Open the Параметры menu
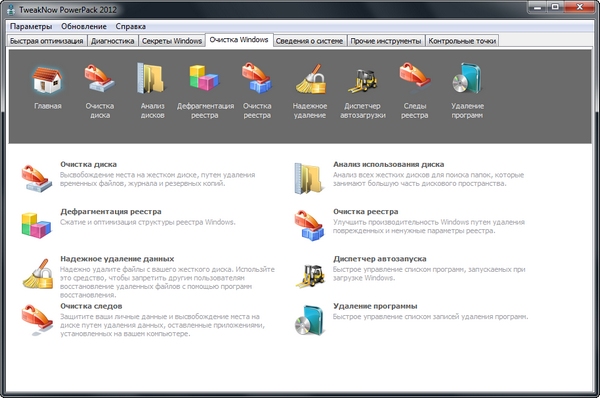This screenshot has height=398, width=600. point(31,26)
